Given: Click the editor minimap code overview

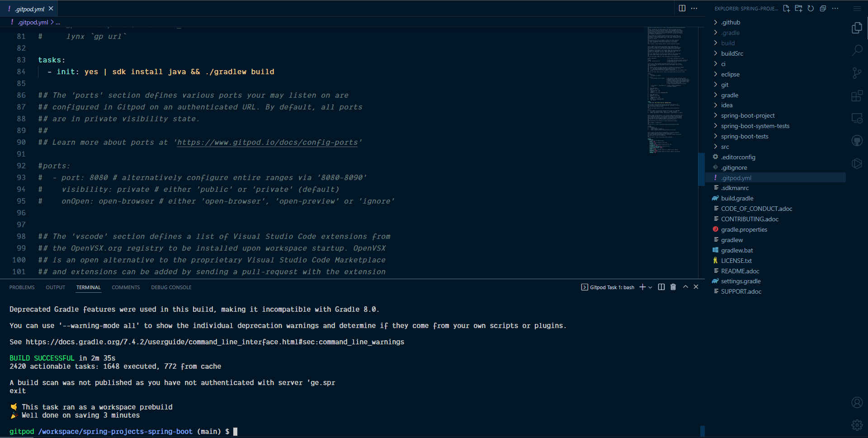Looking at the screenshot, I should (x=668, y=90).
